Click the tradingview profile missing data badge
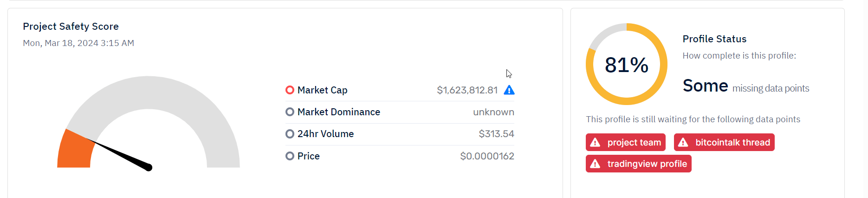The image size is (868, 198). click(x=639, y=164)
